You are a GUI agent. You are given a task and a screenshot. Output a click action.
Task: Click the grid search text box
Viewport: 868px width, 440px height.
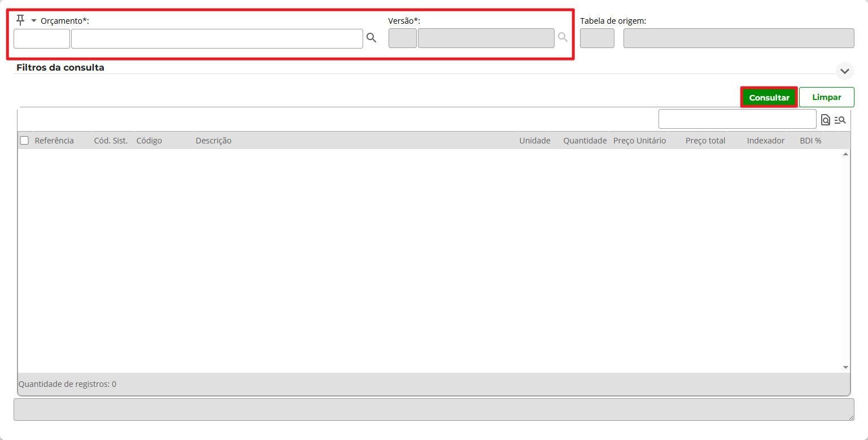tap(737, 119)
